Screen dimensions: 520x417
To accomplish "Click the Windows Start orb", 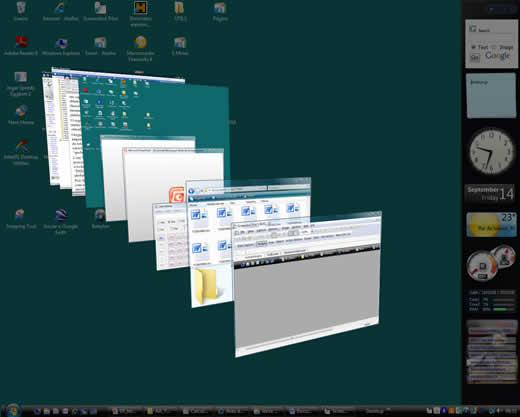I will [13, 410].
